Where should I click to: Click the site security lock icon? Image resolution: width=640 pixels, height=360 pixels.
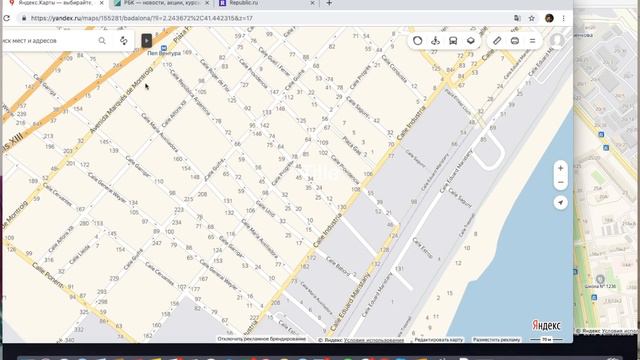pyautogui.click(x=24, y=18)
